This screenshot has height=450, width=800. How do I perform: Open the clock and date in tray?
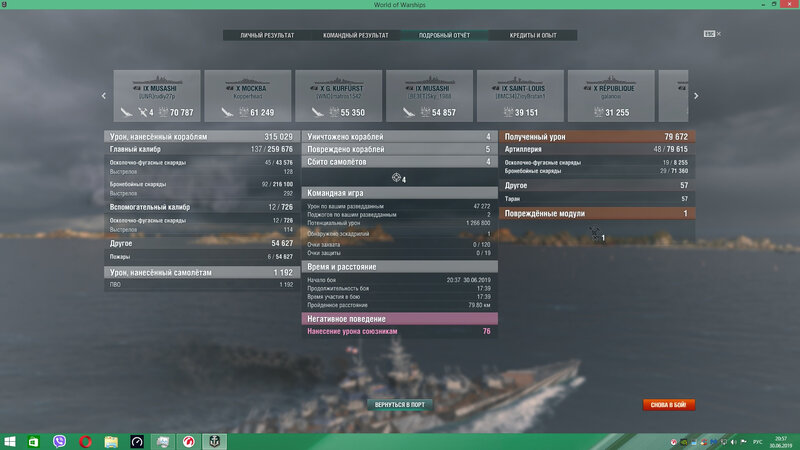(781, 442)
